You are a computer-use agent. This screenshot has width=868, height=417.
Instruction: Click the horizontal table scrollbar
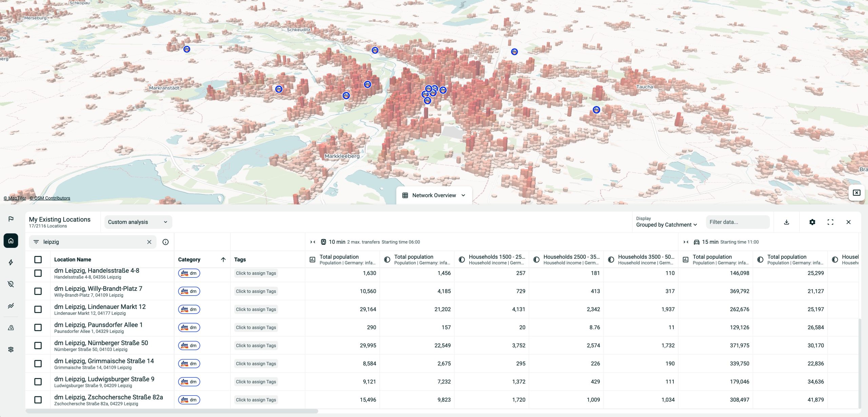172,411
